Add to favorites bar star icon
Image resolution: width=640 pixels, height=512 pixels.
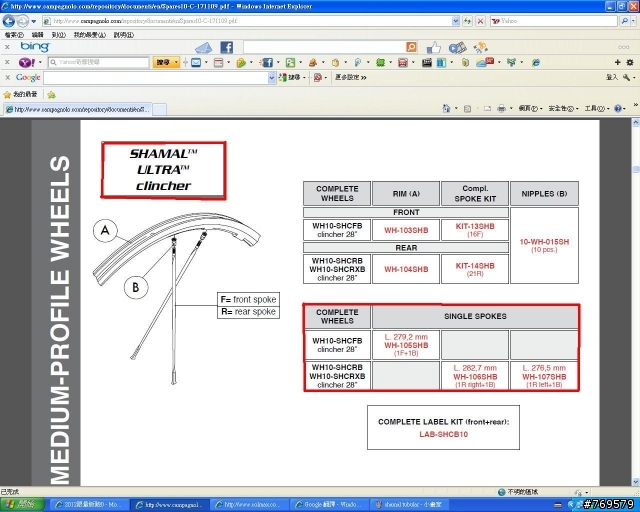coord(51,95)
